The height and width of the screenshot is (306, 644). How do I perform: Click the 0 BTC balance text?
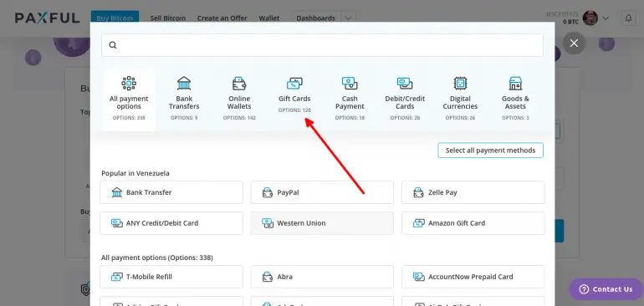click(570, 22)
